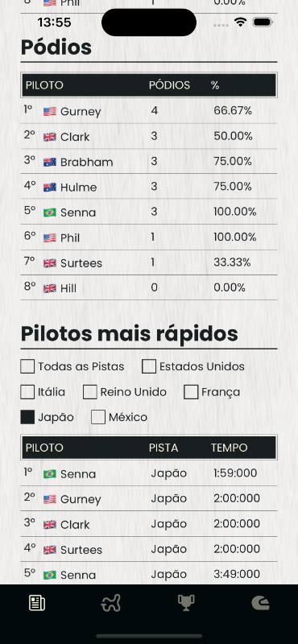This screenshot has height=644, width=298.
Task: Tap the Wi-Fi icon in the status bar
Action: point(241,23)
